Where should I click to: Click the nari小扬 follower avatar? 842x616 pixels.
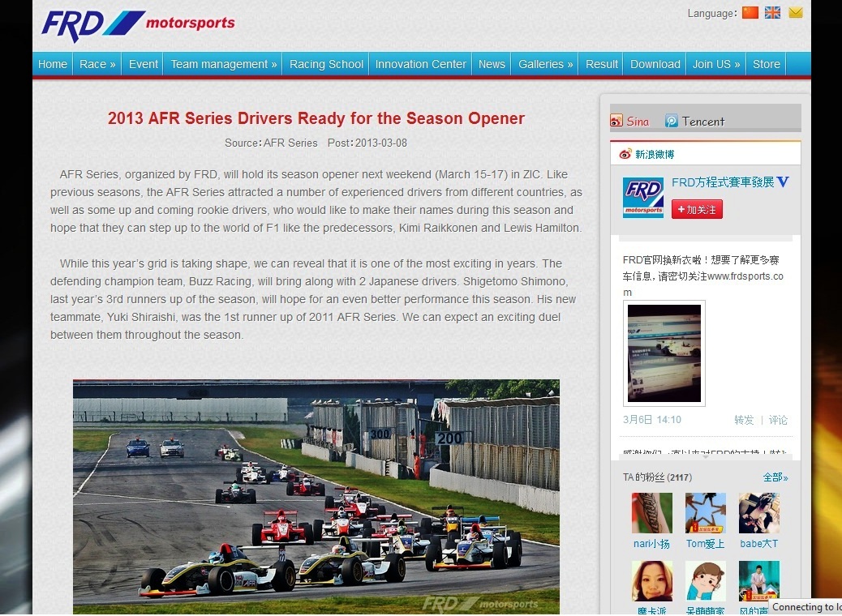(652, 513)
